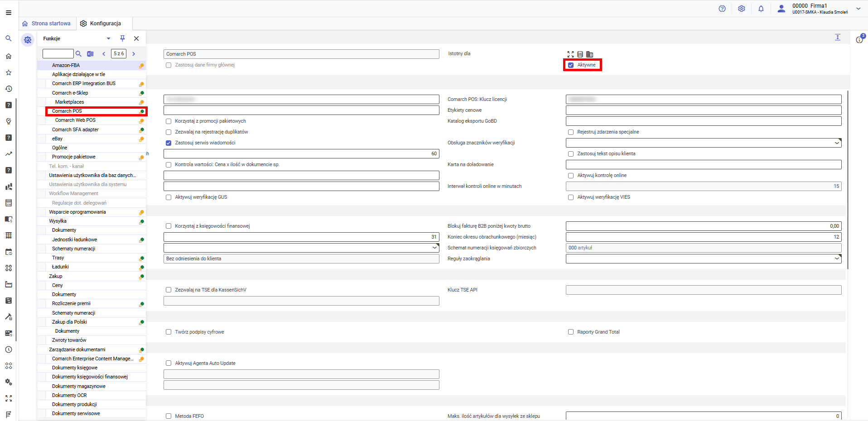Open the hamburger main menu
The height and width of the screenshot is (421, 868).
point(9,13)
